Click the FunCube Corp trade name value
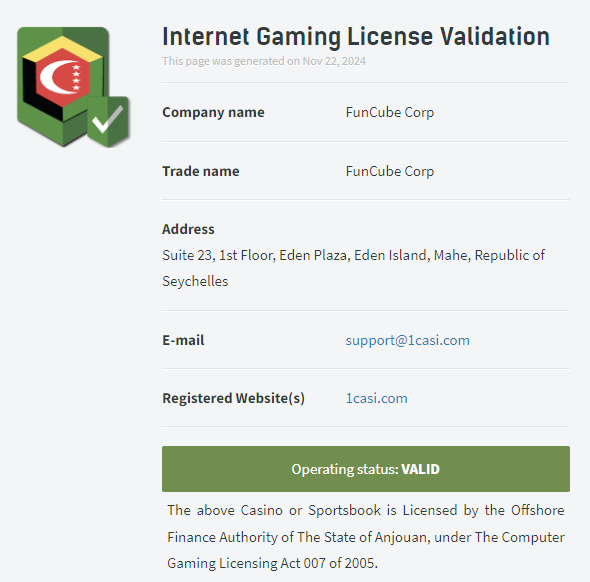 (x=390, y=171)
